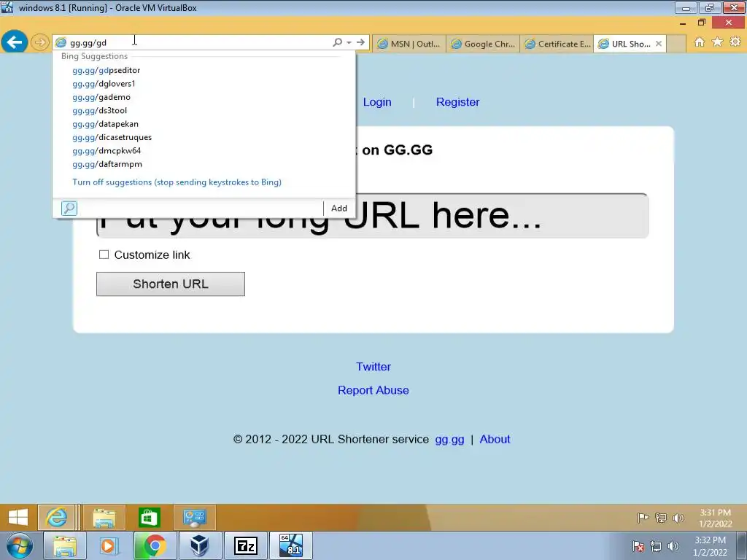This screenshot has height=560, width=747.
Task: Open the Login link
Action: click(x=377, y=102)
